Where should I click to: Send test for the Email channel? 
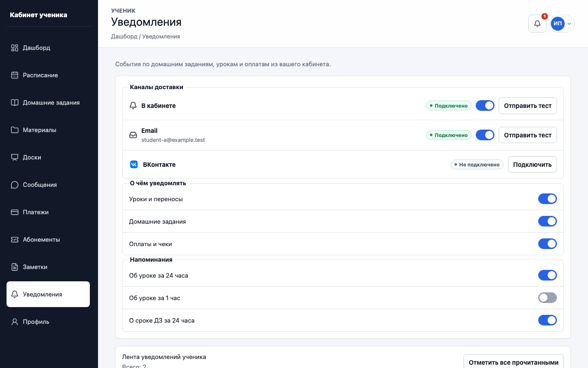528,135
